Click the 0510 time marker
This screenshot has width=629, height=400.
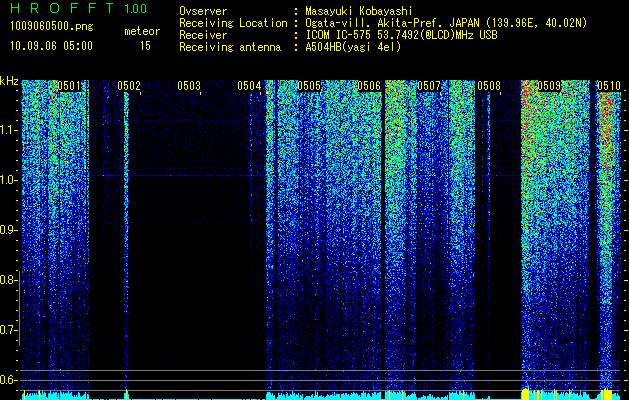pyautogui.click(x=609, y=86)
